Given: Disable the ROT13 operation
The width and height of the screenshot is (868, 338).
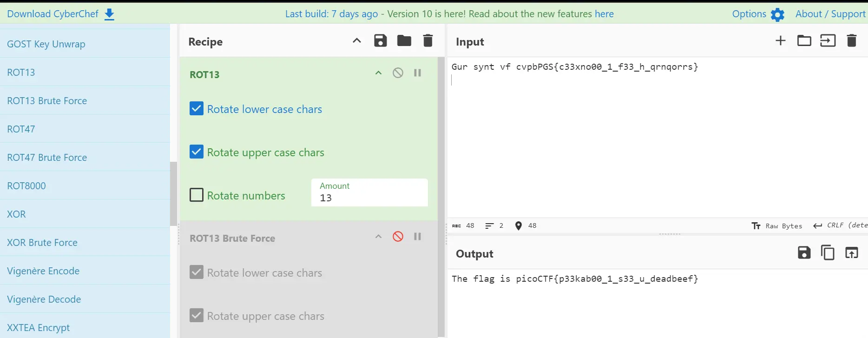Looking at the screenshot, I should pyautogui.click(x=398, y=73).
